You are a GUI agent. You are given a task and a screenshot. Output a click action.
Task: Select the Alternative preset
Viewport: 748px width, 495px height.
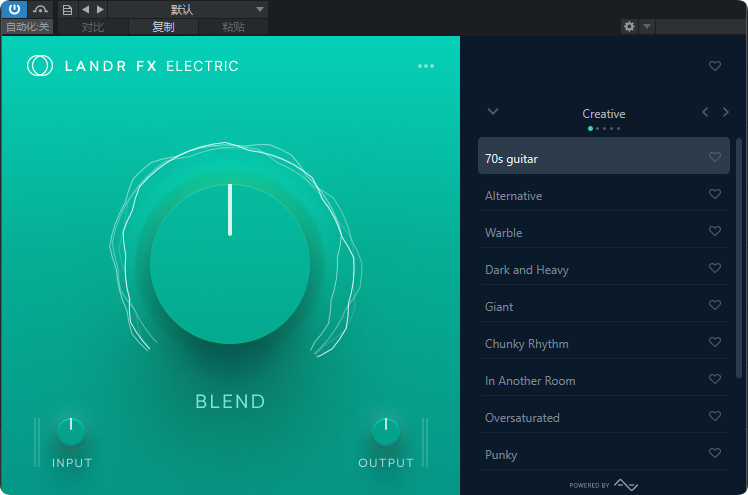point(604,196)
